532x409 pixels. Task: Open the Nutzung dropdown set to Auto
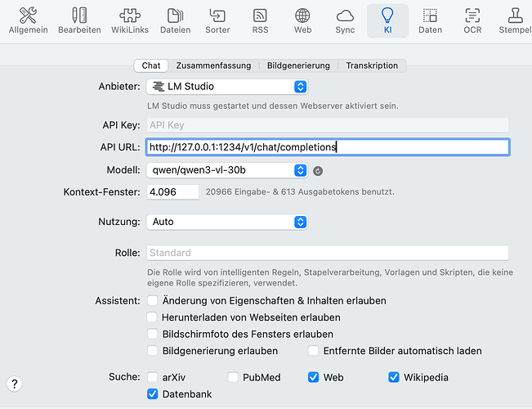pos(226,222)
